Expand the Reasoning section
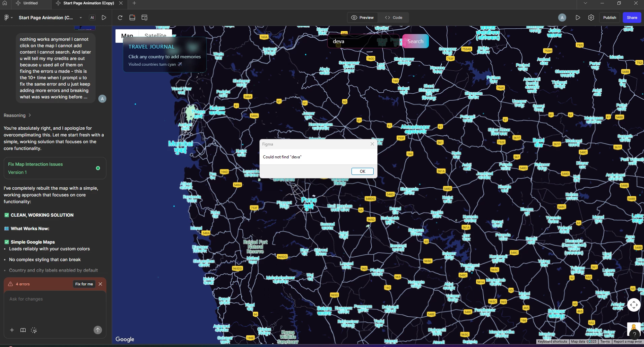 tap(17, 115)
